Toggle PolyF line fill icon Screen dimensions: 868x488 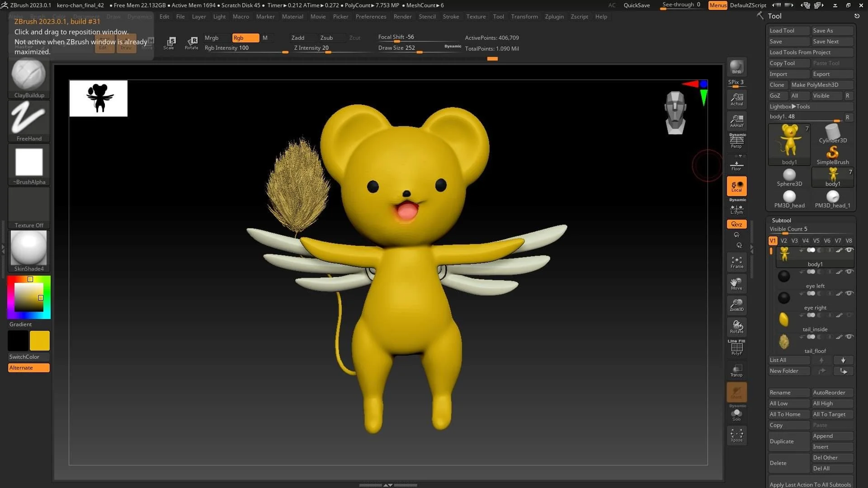[736, 348]
